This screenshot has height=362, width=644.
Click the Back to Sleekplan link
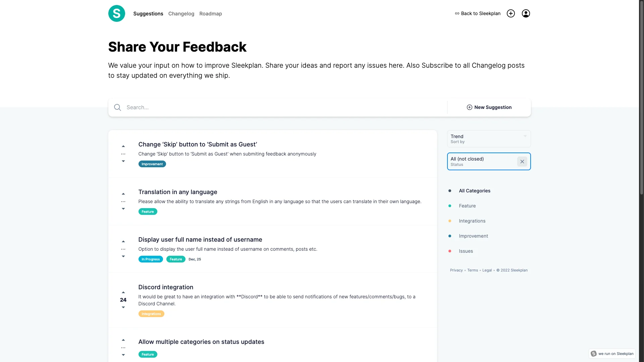coord(477,13)
